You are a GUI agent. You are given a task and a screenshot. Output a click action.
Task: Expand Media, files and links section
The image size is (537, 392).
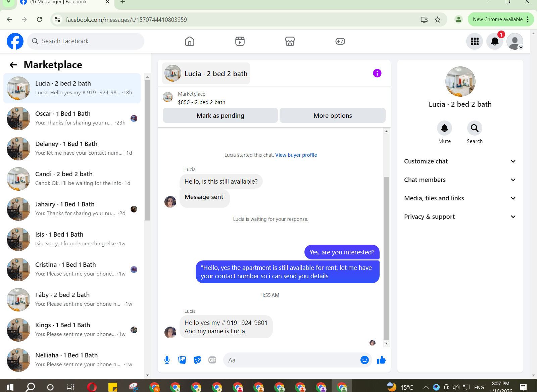point(460,198)
